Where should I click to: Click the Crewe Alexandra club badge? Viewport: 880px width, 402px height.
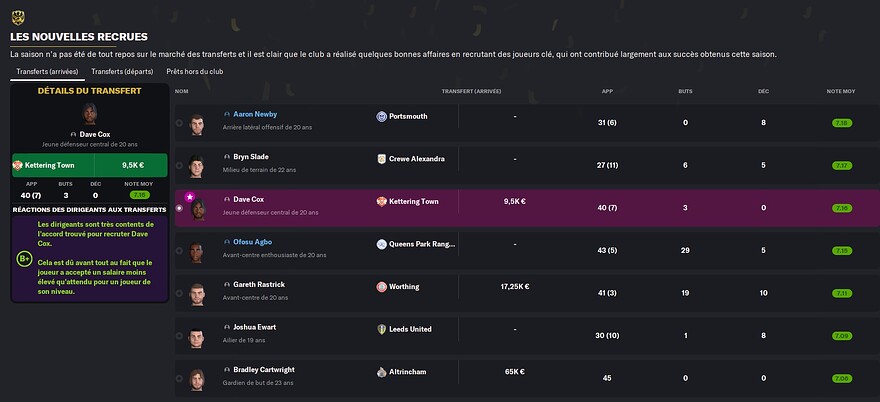(x=382, y=159)
